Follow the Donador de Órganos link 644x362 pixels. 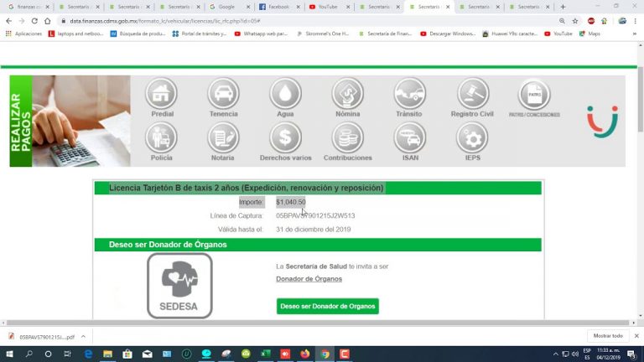pyautogui.click(x=309, y=279)
